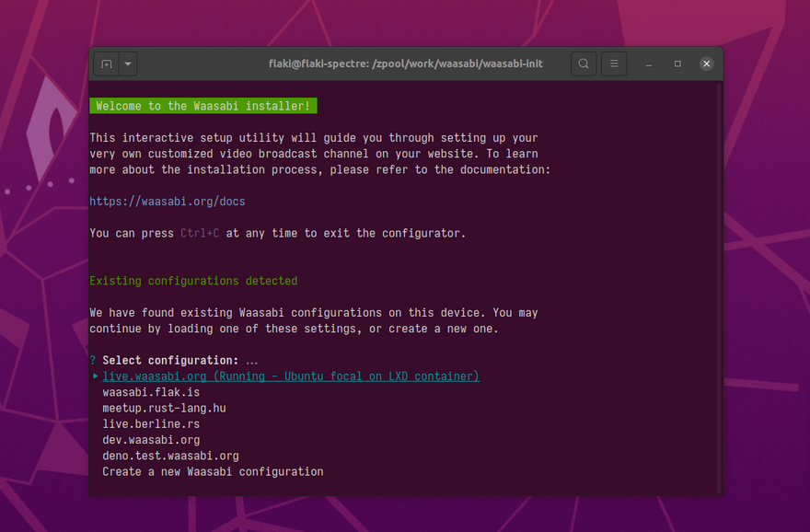The height and width of the screenshot is (532, 810).
Task: Click the terminal window title text
Action: (x=406, y=64)
